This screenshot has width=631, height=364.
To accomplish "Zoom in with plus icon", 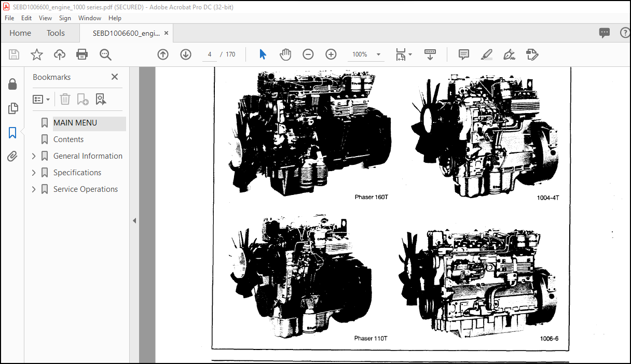I will click(331, 54).
